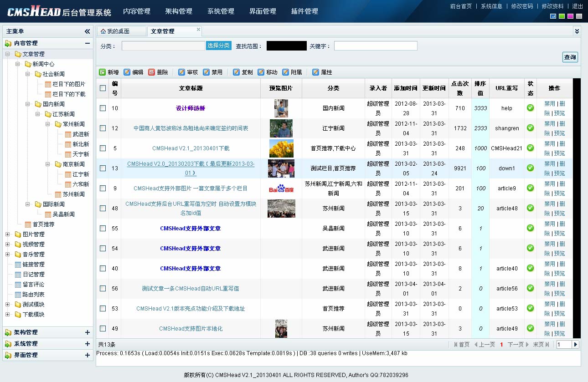Click green status icon for article 10
This screenshot has width=588, height=382.
pos(530,108)
